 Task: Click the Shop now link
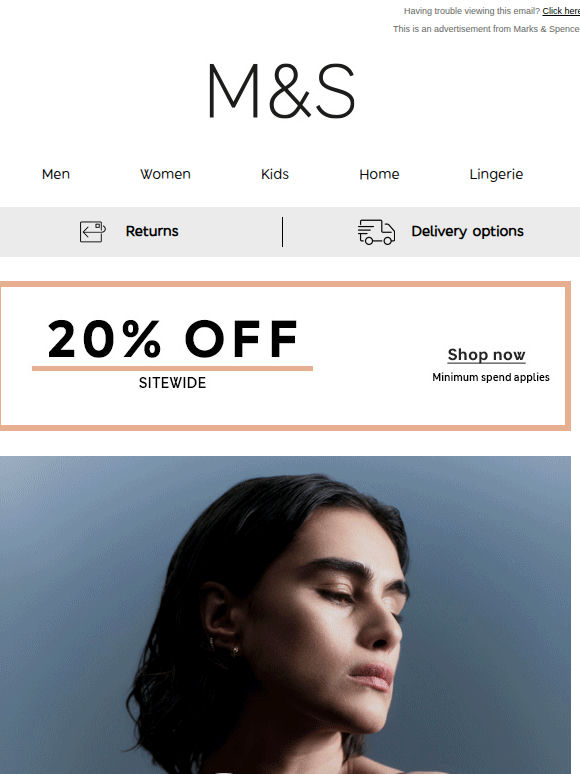point(486,354)
